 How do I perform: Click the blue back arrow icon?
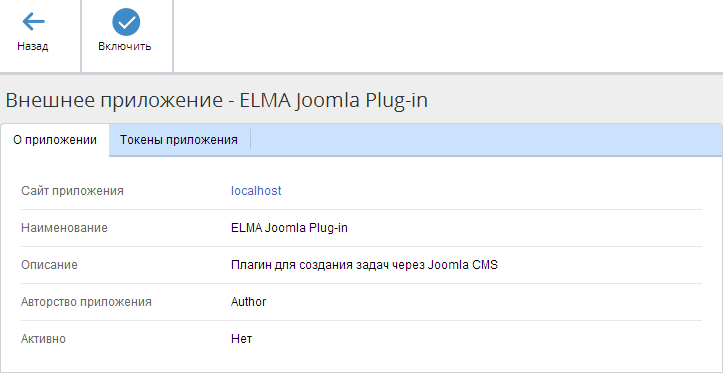point(33,21)
